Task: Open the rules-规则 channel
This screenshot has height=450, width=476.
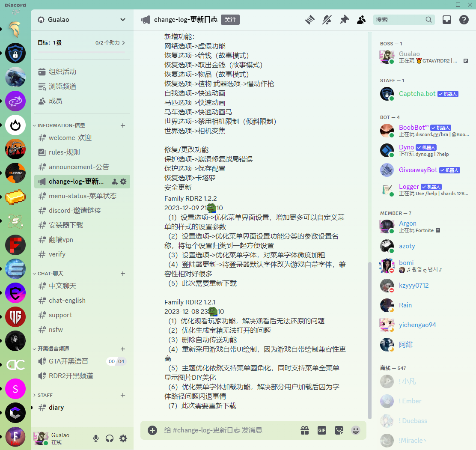Action: pos(82,152)
